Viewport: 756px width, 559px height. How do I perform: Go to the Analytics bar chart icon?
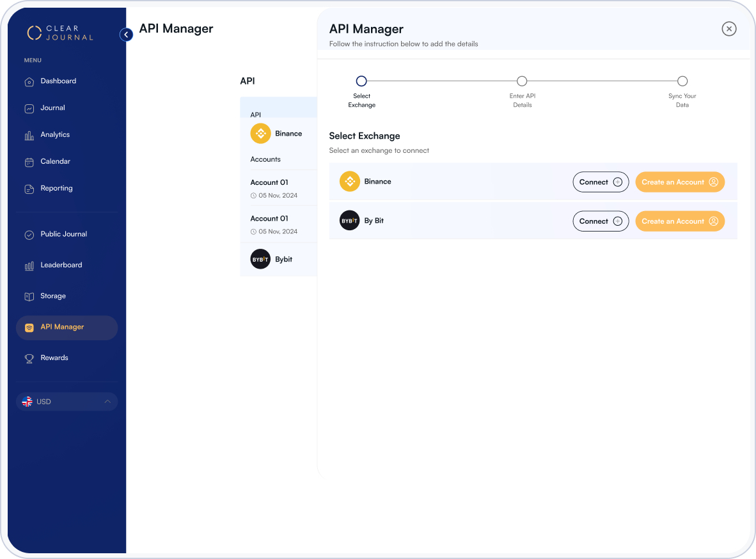tap(29, 136)
